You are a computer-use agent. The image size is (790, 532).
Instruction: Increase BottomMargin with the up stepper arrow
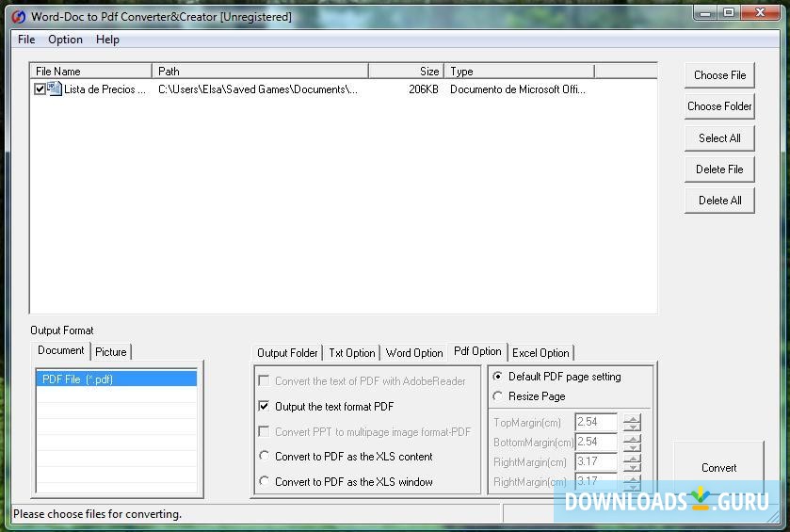pyautogui.click(x=632, y=437)
